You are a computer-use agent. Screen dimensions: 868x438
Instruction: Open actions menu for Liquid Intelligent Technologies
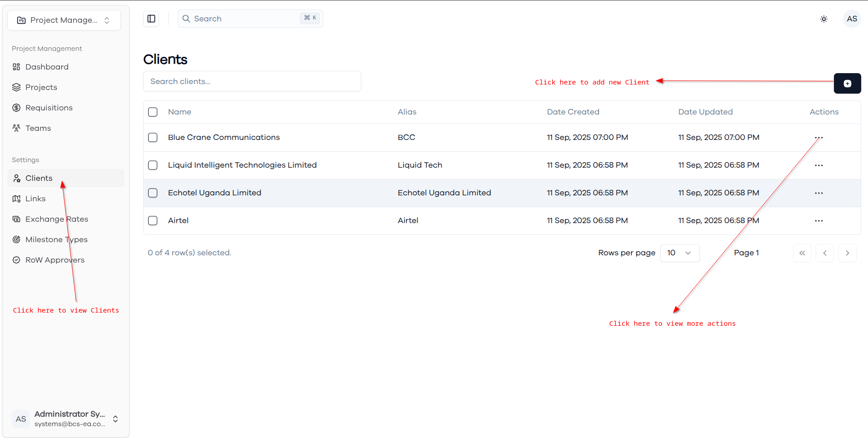point(819,165)
